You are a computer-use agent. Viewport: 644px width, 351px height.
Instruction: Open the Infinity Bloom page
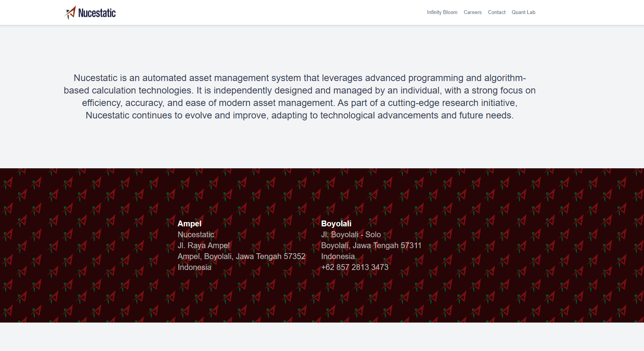[442, 12]
